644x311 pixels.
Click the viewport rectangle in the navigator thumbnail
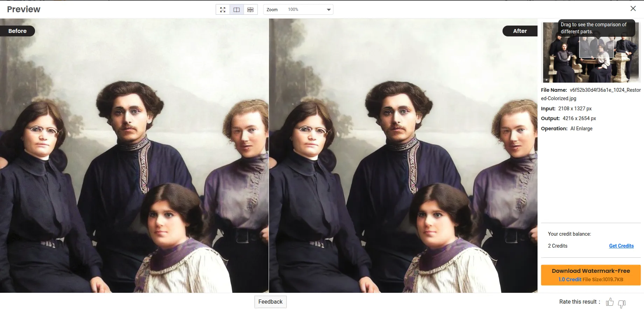(596, 48)
